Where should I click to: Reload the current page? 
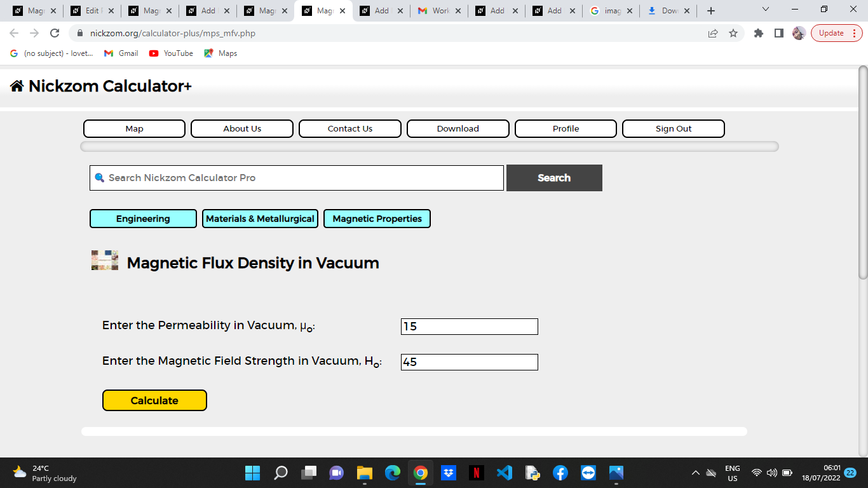click(55, 33)
